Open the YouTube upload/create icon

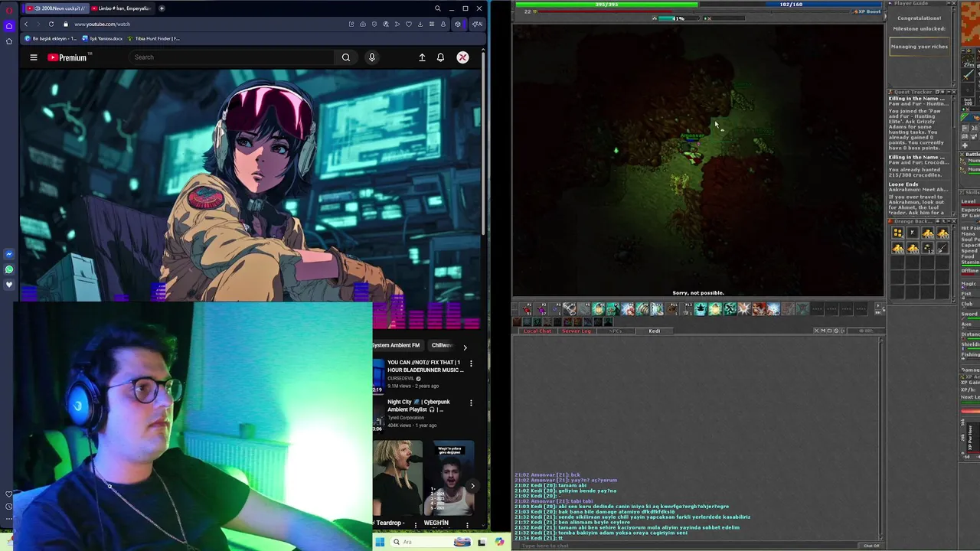pos(422,57)
